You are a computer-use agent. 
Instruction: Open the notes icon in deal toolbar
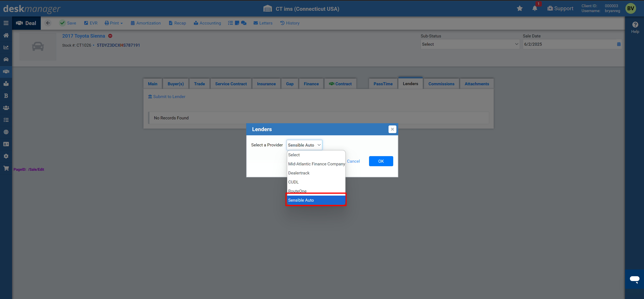(x=237, y=23)
